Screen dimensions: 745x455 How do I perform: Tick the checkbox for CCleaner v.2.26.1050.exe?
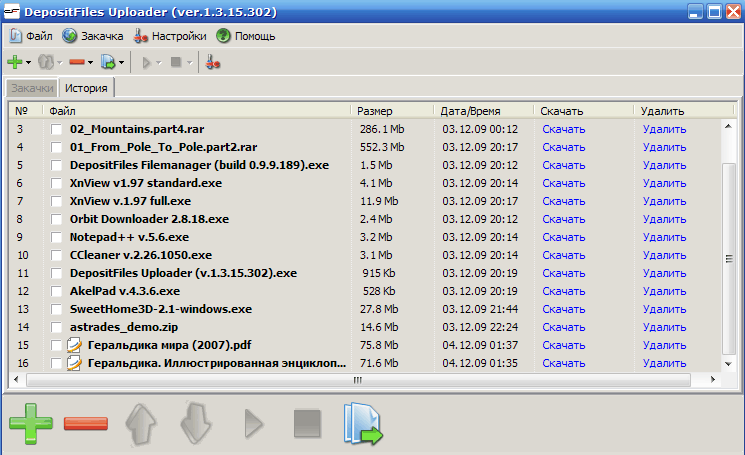[57, 255]
